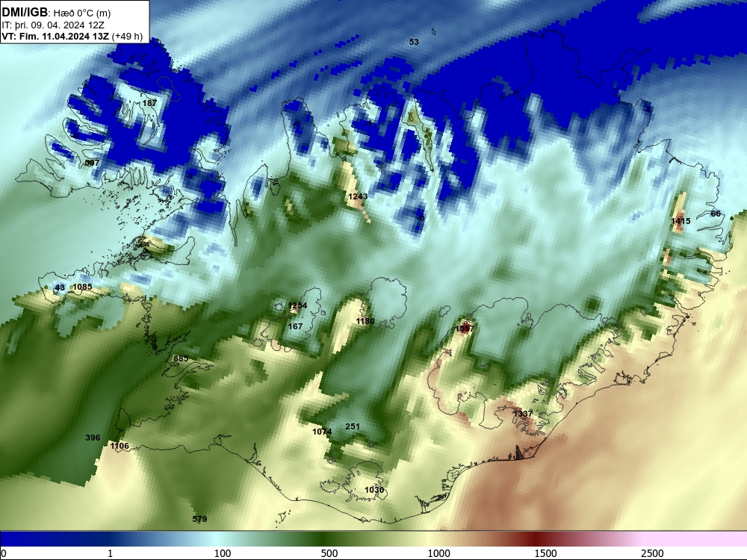The height and width of the screenshot is (560, 747).
Task: Click the color scale label 1
Action: (x=110, y=553)
